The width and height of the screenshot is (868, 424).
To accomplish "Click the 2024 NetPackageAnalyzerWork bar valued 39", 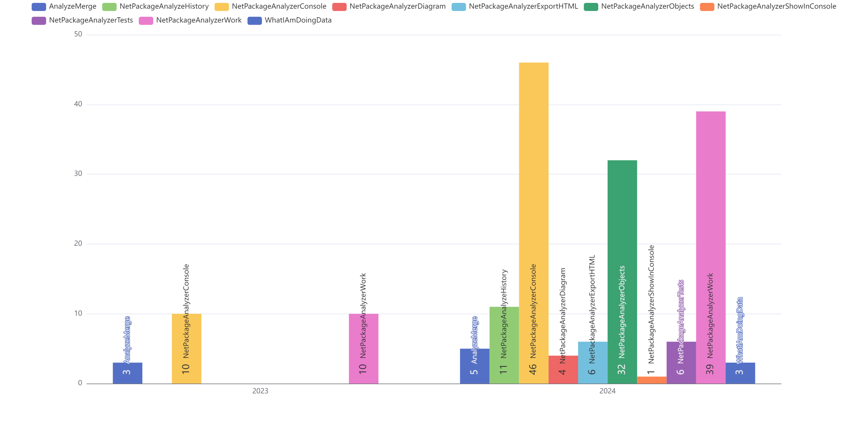I will pos(710,202).
